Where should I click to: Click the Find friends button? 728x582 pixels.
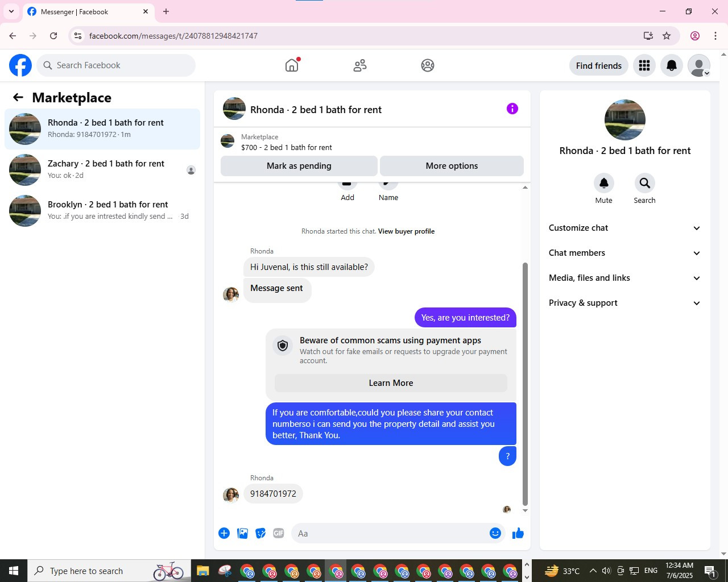tap(599, 65)
